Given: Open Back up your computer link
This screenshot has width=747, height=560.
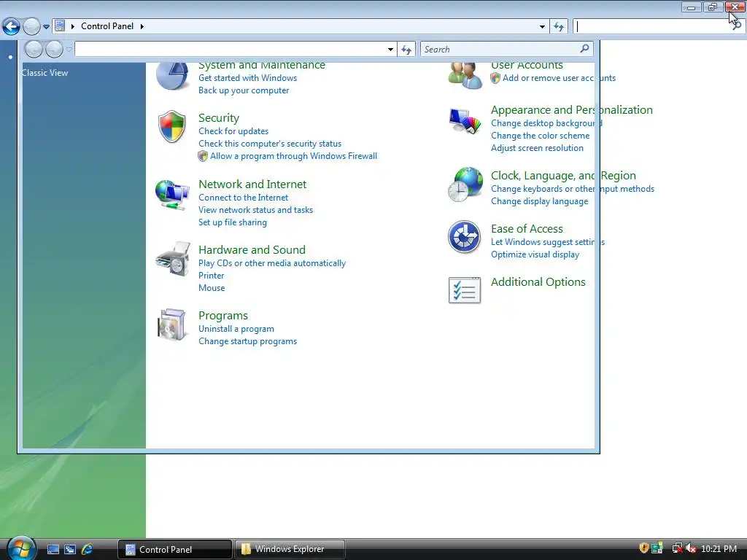Looking at the screenshot, I should coord(244,90).
